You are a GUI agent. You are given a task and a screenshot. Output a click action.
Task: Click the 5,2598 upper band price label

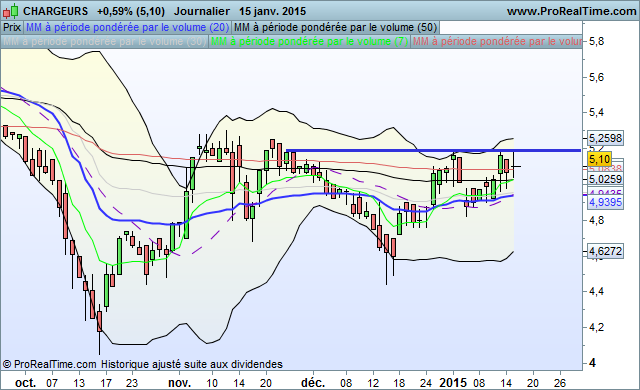(x=606, y=138)
